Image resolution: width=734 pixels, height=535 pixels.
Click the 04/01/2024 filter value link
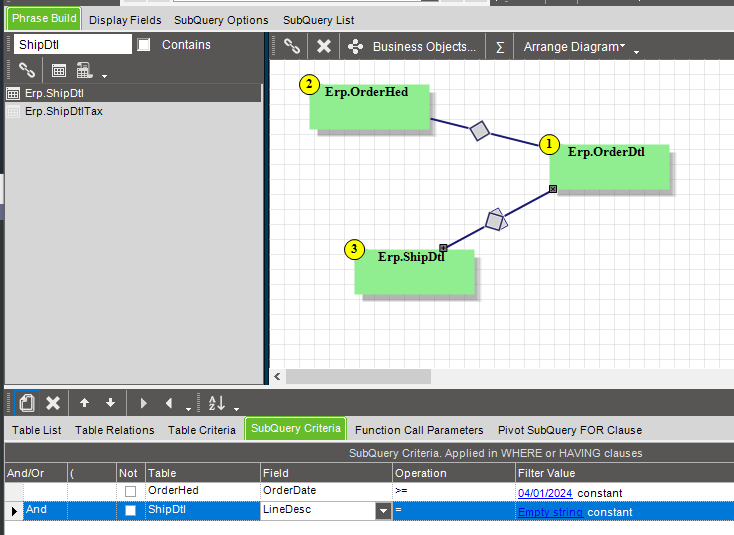coord(545,493)
